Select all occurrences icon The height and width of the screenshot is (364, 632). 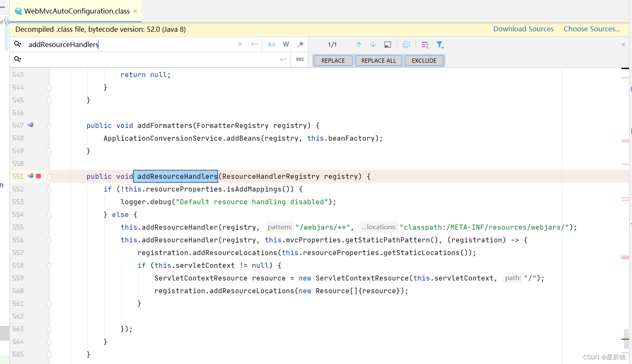pyautogui.click(x=406, y=44)
